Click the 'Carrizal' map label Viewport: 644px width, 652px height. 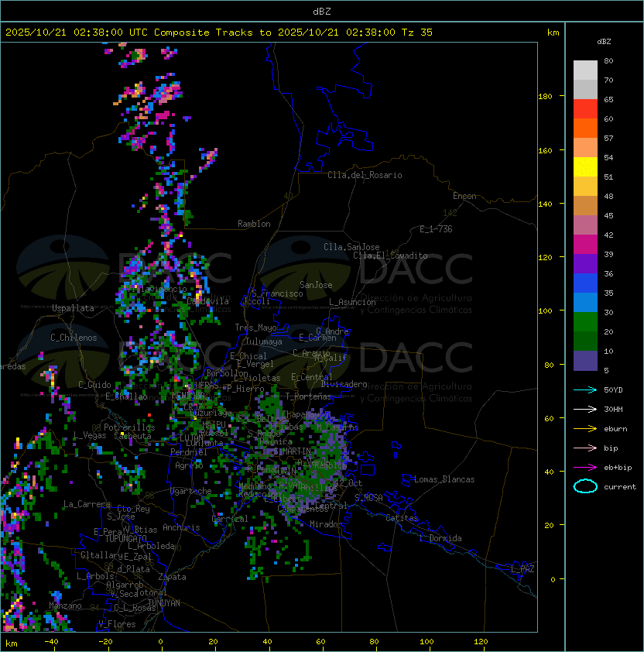pos(230,519)
